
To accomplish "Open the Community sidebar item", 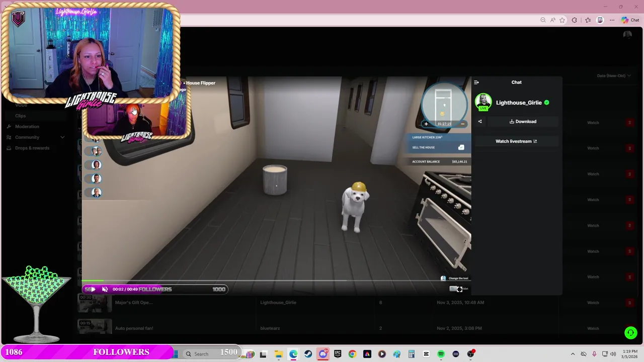I will 27,137.
